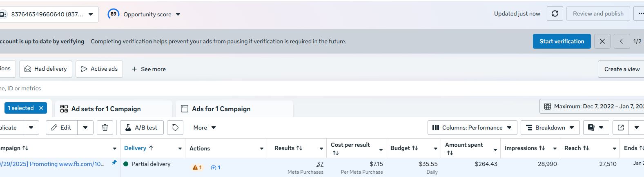This screenshot has height=177, width=644.
Task: Open the export share icon
Action: 621,128
